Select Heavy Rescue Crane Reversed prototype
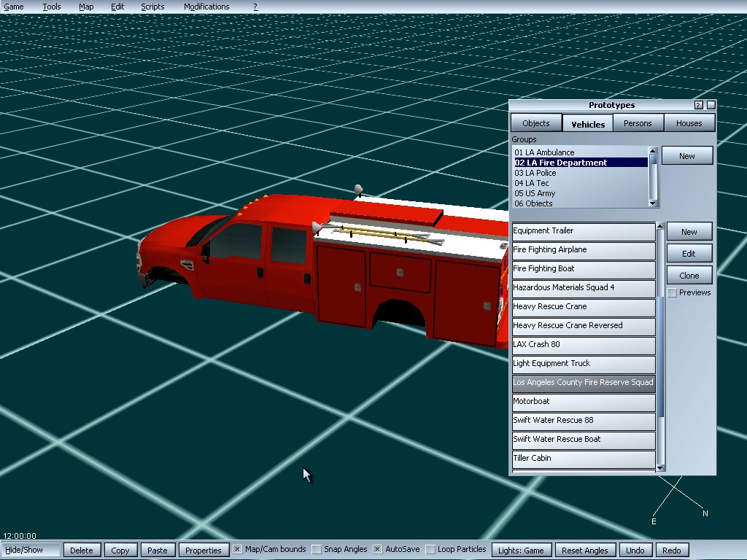 click(x=584, y=326)
